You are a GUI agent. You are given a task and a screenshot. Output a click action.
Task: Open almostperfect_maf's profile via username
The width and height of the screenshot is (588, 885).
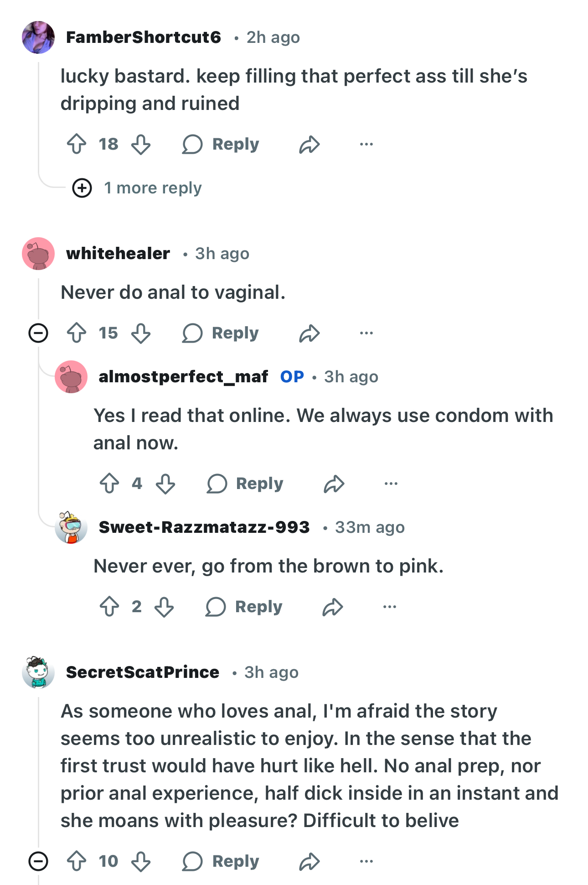pyautogui.click(x=183, y=377)
